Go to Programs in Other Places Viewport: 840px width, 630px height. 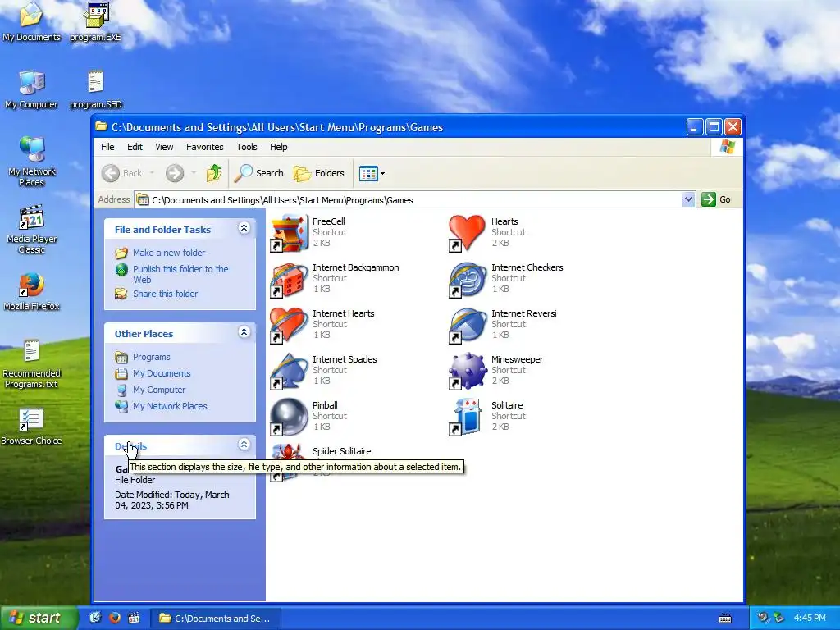[x=151, y=357]
